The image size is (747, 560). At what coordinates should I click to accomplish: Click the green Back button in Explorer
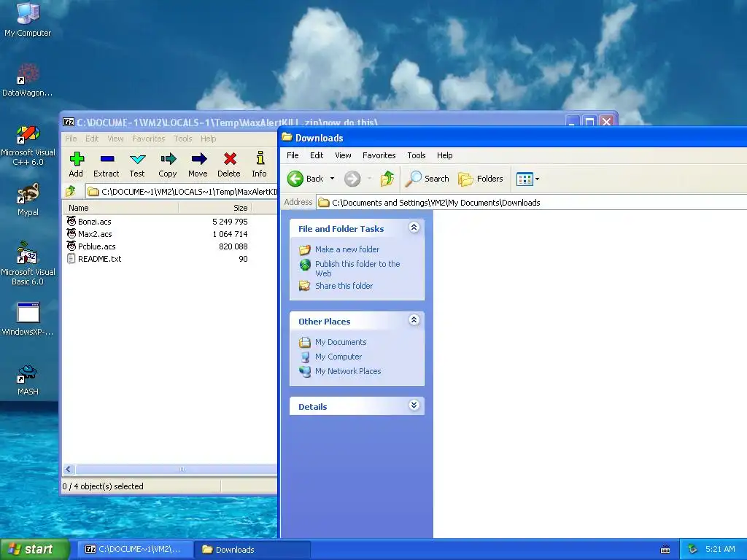pos(306,179)
